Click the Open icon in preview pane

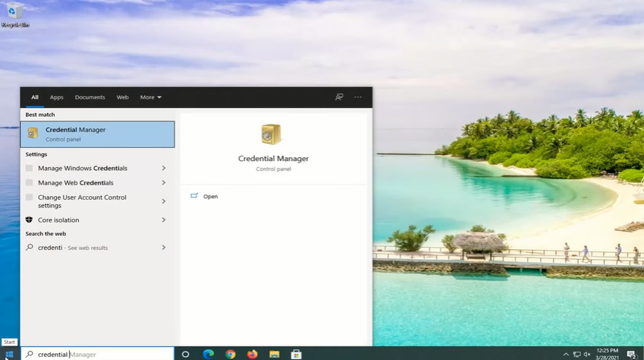(194, 196)
